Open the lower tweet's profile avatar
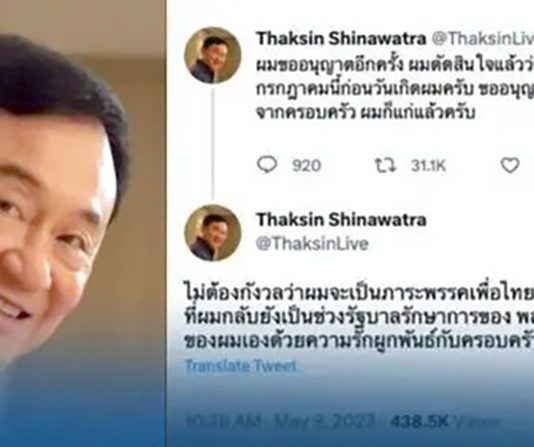The height and width of the screenshot is (447, 534). [x=213, y=233]
